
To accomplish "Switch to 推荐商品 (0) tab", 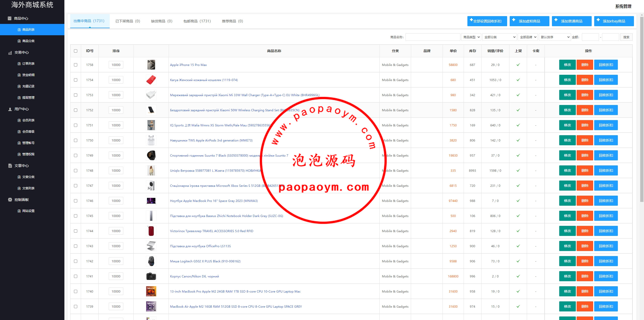I will coord(232,21).
